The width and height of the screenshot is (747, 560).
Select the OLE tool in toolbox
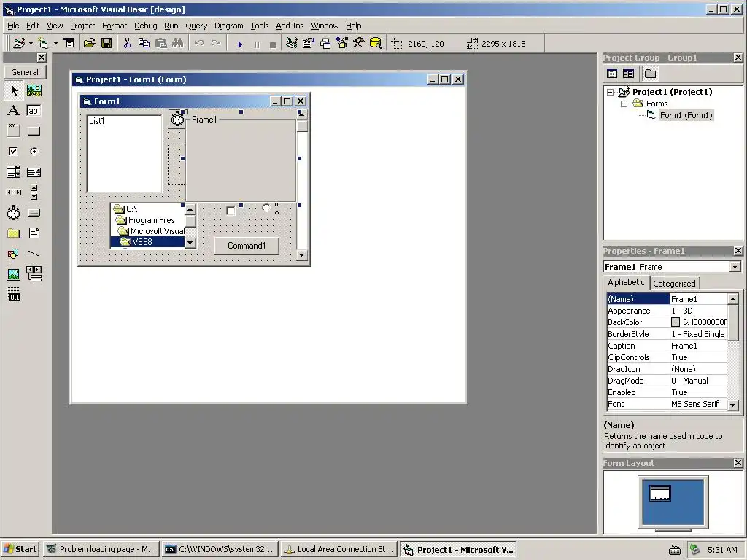coord(14,295)
